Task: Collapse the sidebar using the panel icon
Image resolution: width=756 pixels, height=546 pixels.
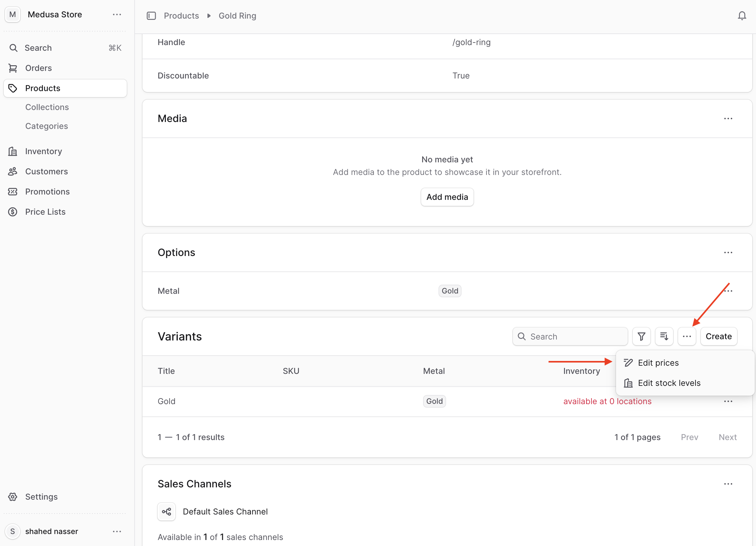Action: (x=152, y=16)
